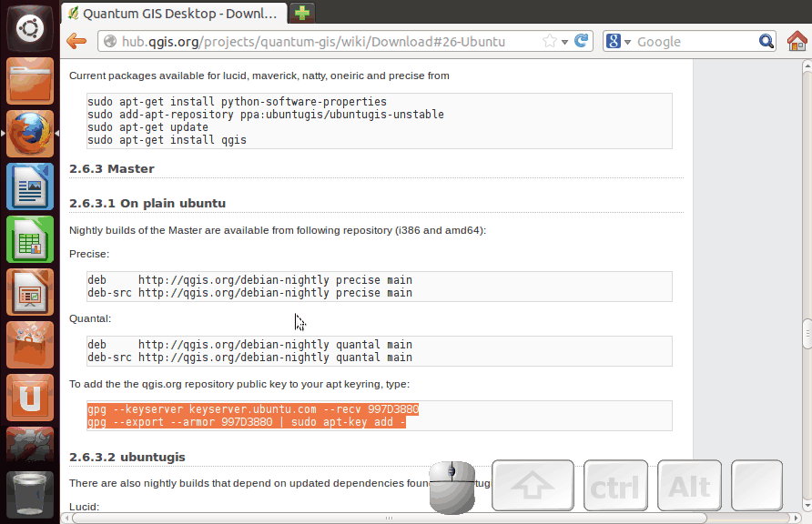Screen dimensions: 812x524
Task: Open System Settings from the dock
Action: [x=29, y=445]
